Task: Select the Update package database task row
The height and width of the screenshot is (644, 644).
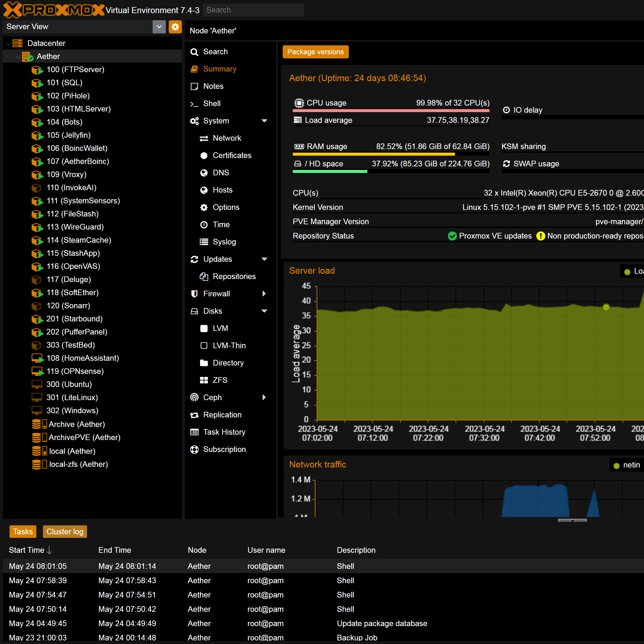Action: pyautogui.click(x=323, y=623)
